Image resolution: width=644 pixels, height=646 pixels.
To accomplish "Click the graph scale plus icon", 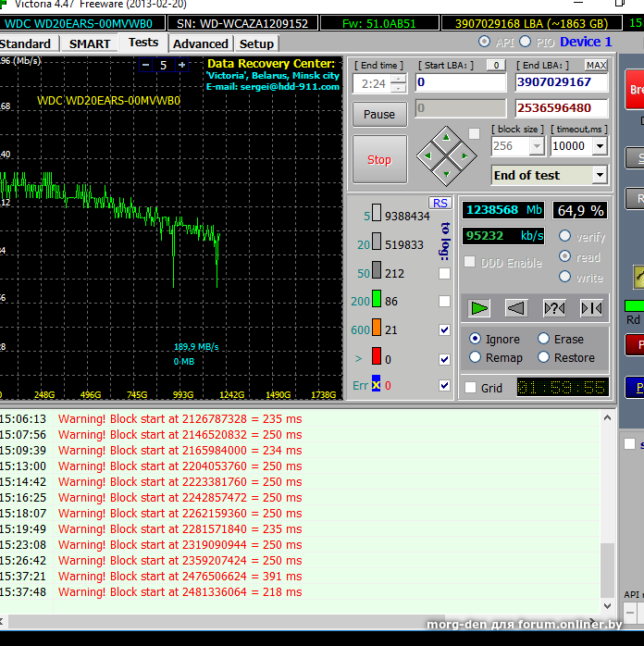I will pos(182,65).
